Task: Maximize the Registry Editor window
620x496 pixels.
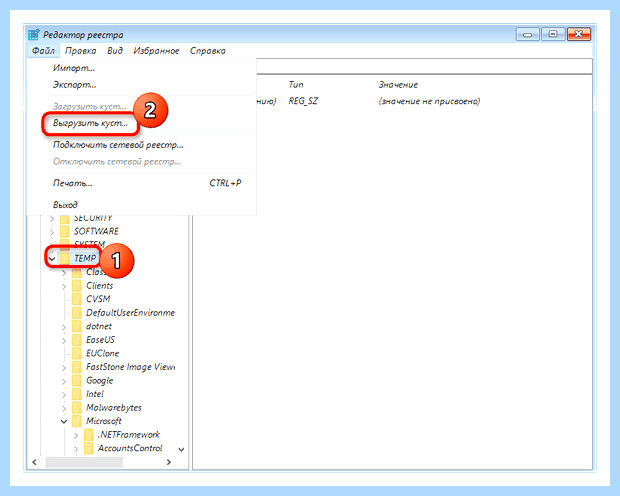Action: pos(553,34)
